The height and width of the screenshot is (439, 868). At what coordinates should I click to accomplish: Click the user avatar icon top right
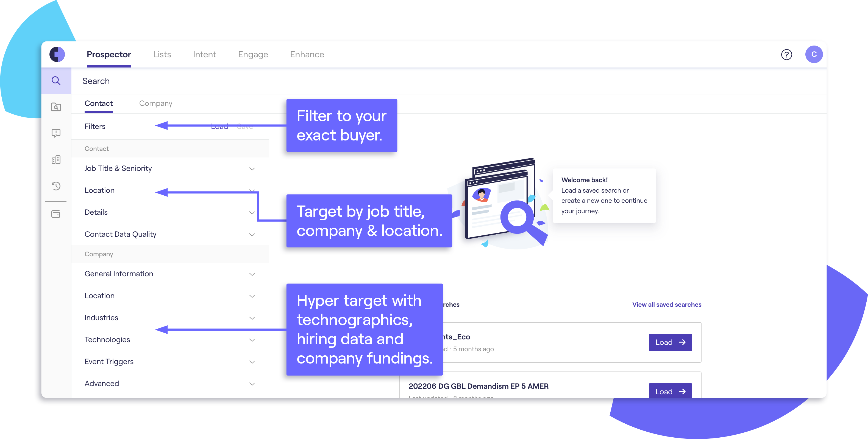click(x=814, y=54)
